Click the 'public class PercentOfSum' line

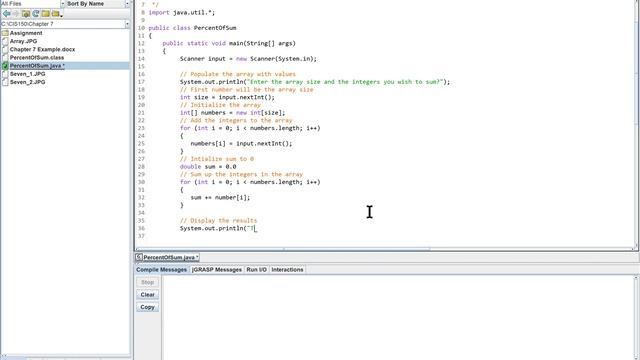tap(192, 28)
